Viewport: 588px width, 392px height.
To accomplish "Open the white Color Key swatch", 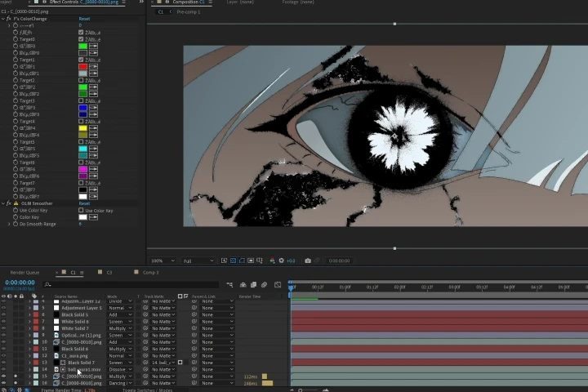I will point(82,217).
